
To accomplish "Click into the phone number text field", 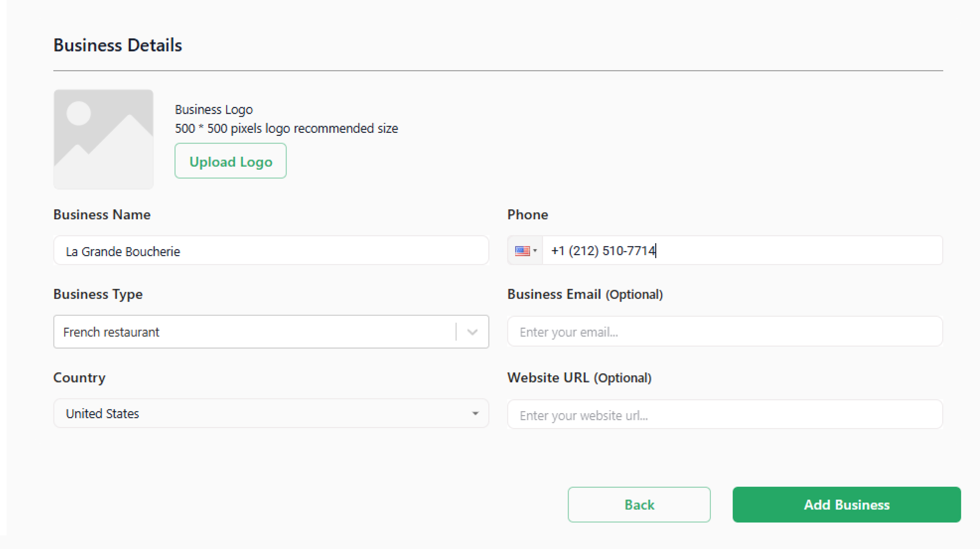I will pos(742,251).
